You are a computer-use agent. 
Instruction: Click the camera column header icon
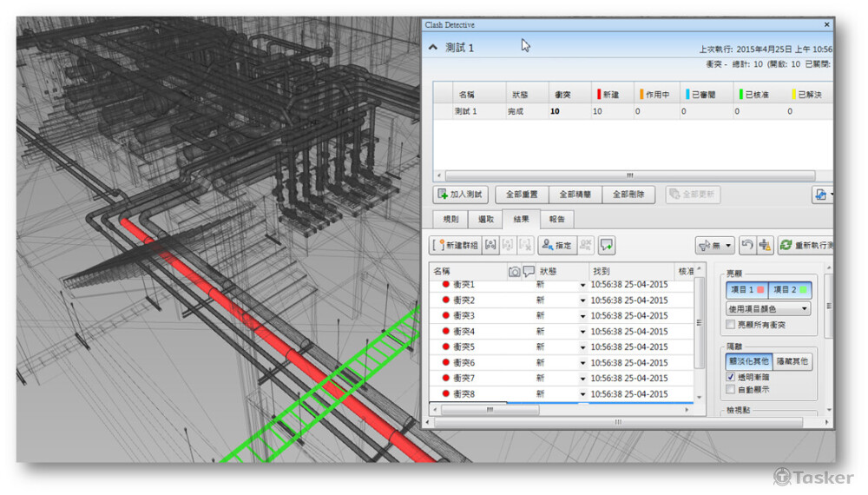514,272
